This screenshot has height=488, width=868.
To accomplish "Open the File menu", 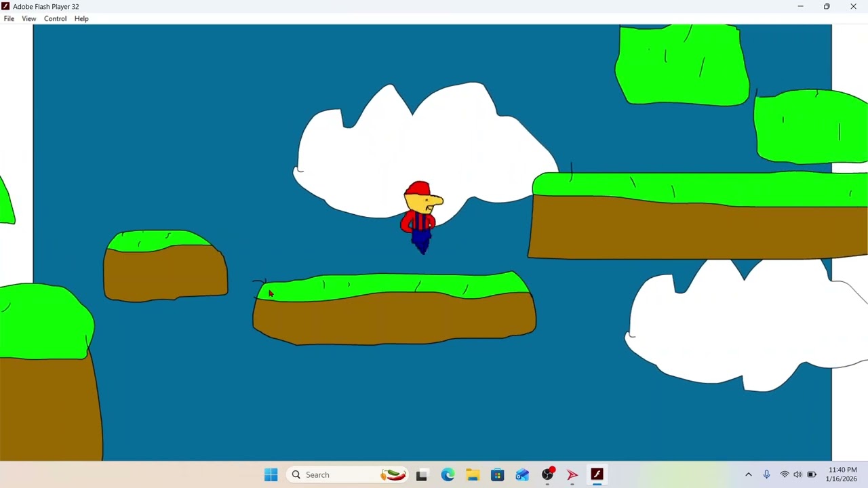I will [x=9, y=19].
